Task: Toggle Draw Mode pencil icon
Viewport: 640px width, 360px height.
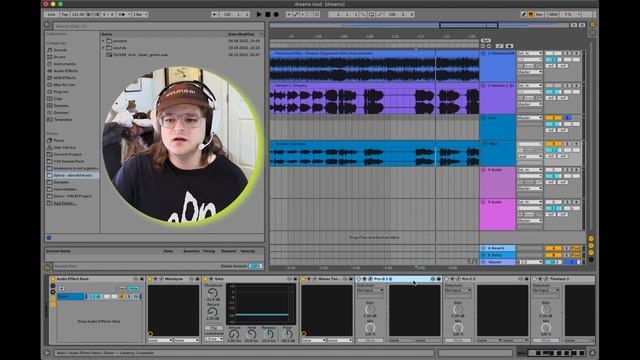Action: (524, 14)
